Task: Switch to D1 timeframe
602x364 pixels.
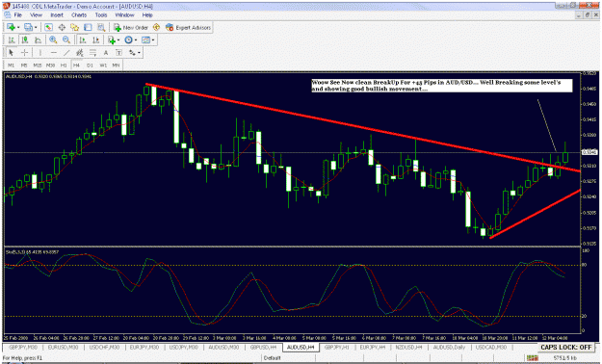Action: 90,65
